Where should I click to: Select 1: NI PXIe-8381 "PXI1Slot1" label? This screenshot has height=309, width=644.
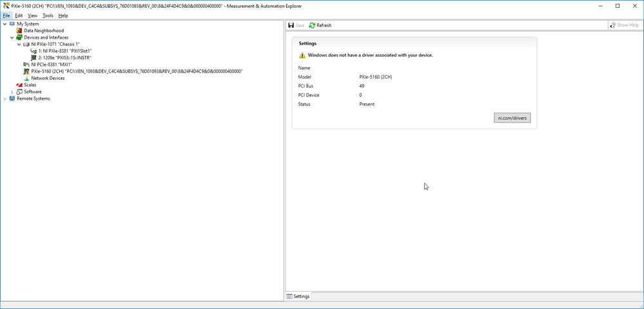click(65, 51)
